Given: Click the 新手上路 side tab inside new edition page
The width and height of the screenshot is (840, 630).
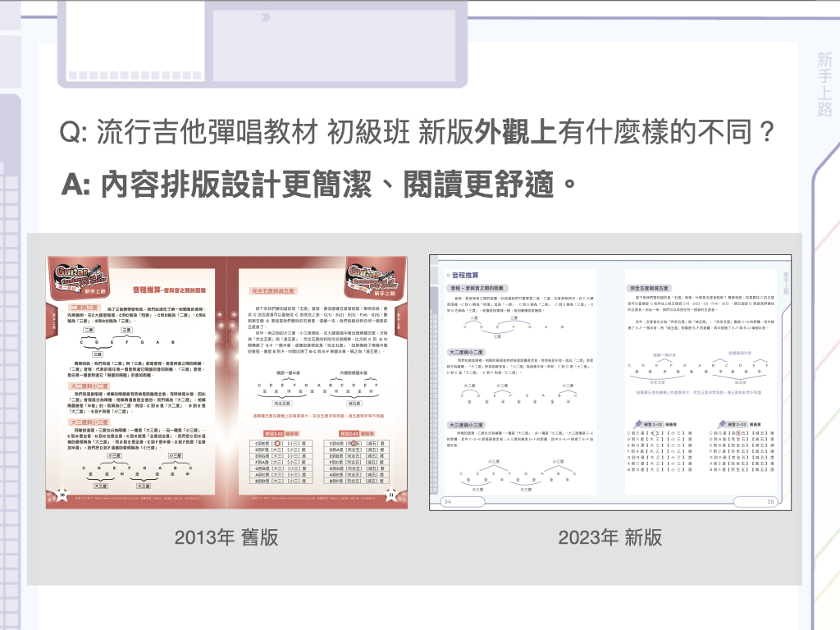Looking at the screenshot, I should pyautogui.click(x=785, y=283).
